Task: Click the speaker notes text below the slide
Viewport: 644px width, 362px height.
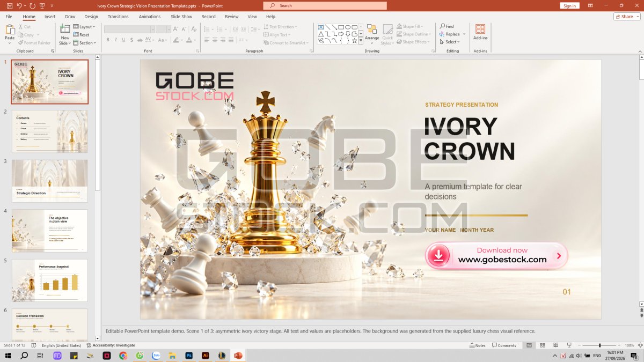Action: pyautogui.click(x=320, y=331)
